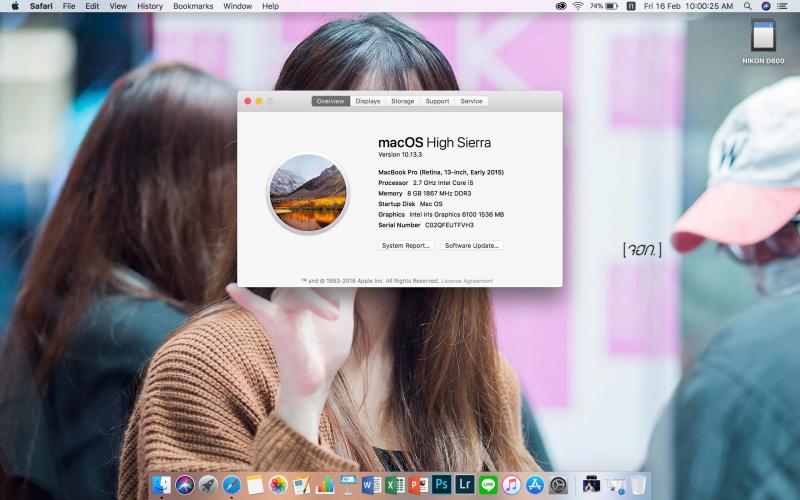Screen dimensions: 800x500
Task: Click the macOS High Sierra heading
Action: tap(434, 142)
